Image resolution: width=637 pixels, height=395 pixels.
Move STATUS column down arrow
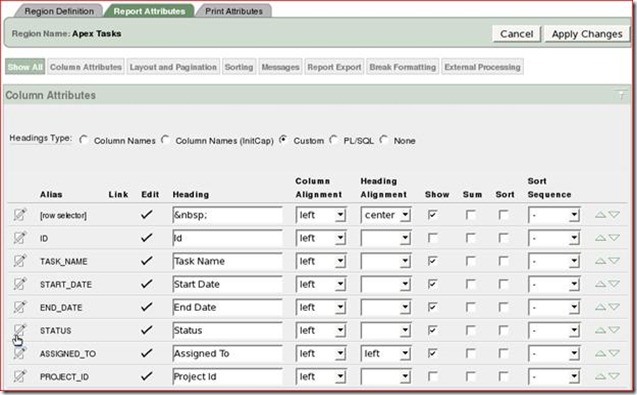click(614, 330)
